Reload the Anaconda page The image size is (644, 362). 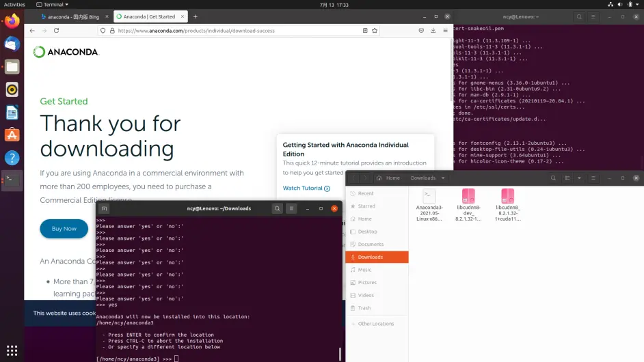pyautogui.click(x=56, y=30)
